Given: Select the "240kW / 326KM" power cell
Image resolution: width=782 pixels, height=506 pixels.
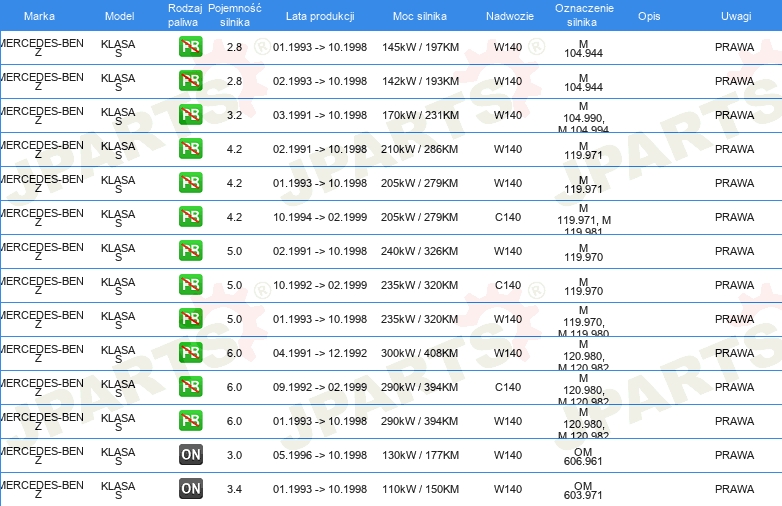Looking at the screenshot, I should [x=419, y=251].
